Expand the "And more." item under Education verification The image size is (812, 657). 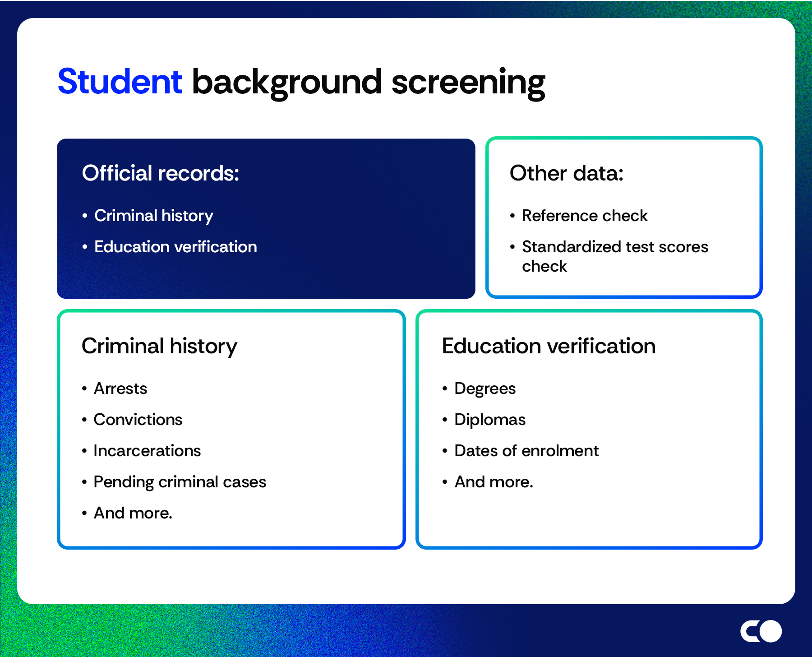pyautogui.click(x=494, y=481)
